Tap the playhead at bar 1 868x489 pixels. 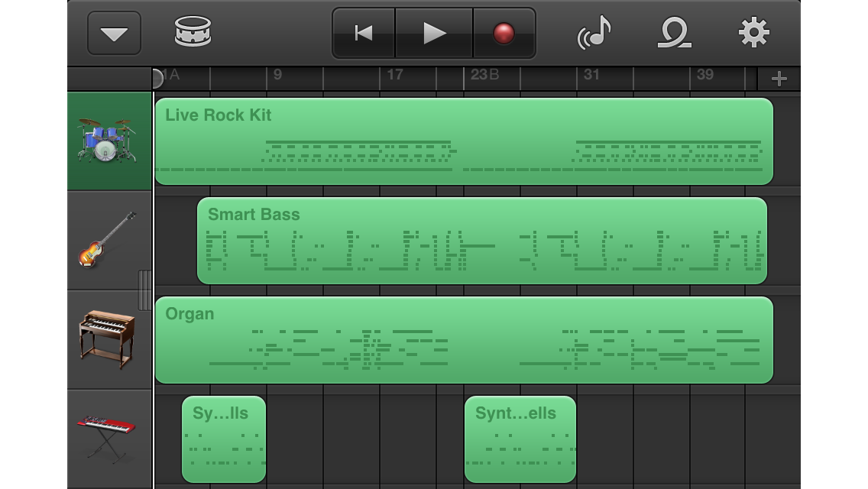point(157,79)
